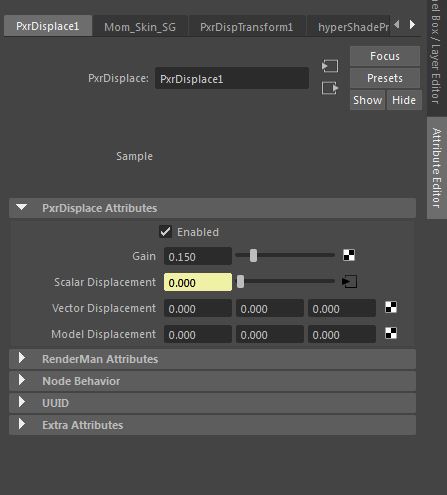The image size is (447, 495).
Task: Click the Gain slider handle
Action: 253,255
